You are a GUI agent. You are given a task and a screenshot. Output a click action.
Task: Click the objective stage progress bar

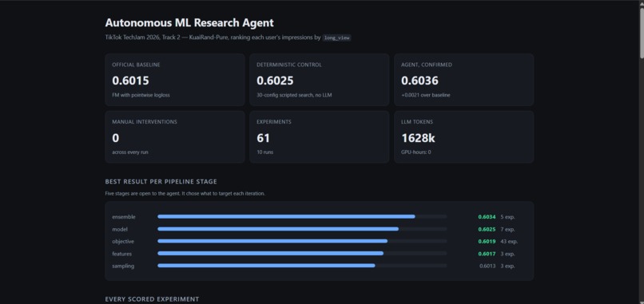[x=302, y=241]
